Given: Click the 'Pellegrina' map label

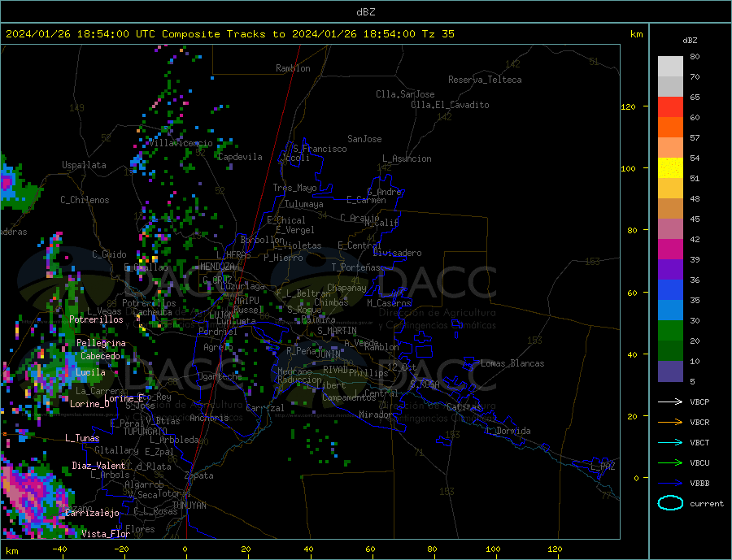Looking at the screenshot, I should [x=102, y=344].
